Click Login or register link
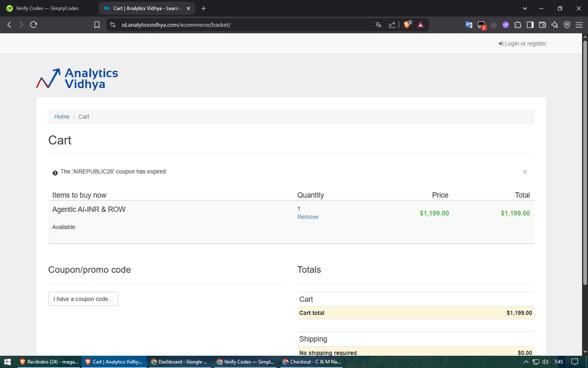 [x=522, y=44]
